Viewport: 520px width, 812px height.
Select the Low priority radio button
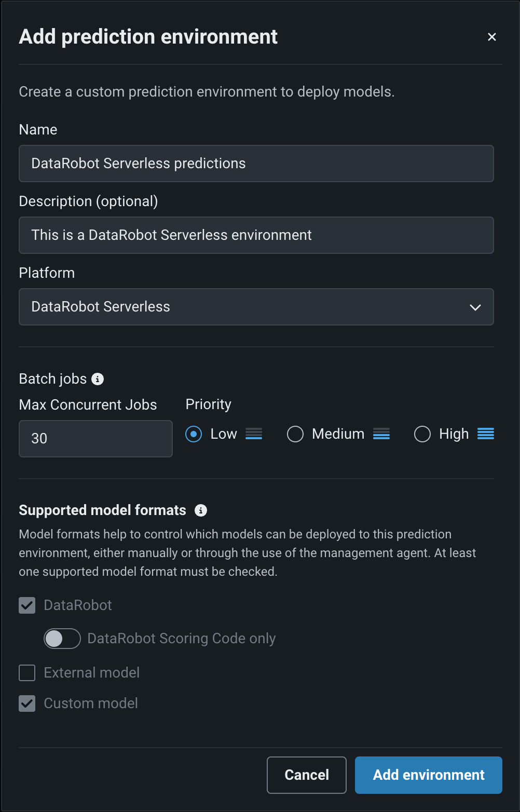(x=194, y=434)
